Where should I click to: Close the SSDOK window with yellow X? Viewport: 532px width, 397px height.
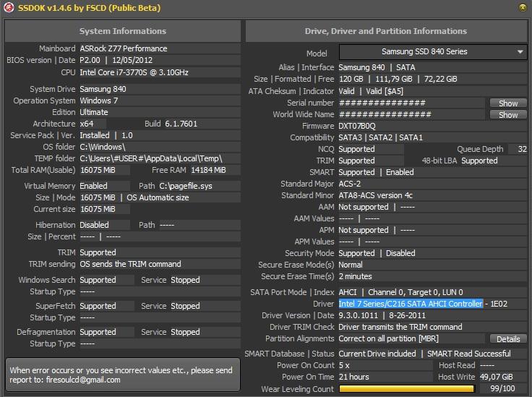pyautogui.click(x=523, y=7)
